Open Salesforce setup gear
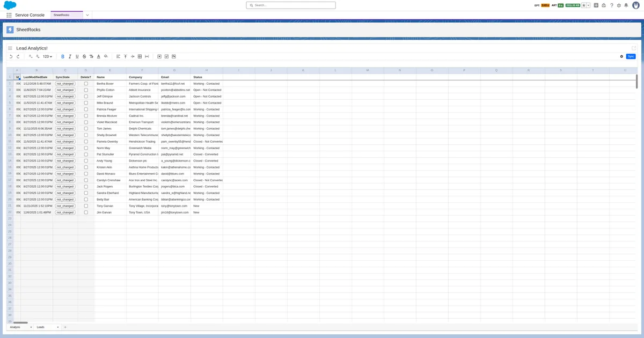Image resolution: width=644 pixels, height=338 pixels. tap(619, 5)
